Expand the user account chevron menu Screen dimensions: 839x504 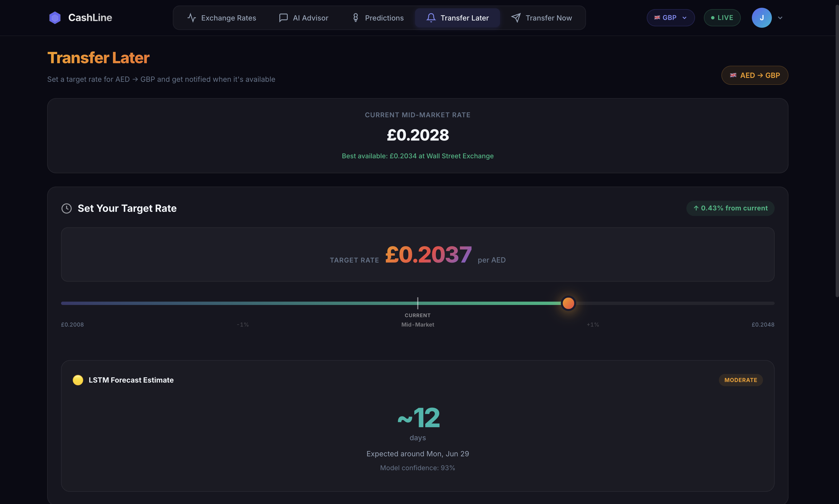coord(780,18)
